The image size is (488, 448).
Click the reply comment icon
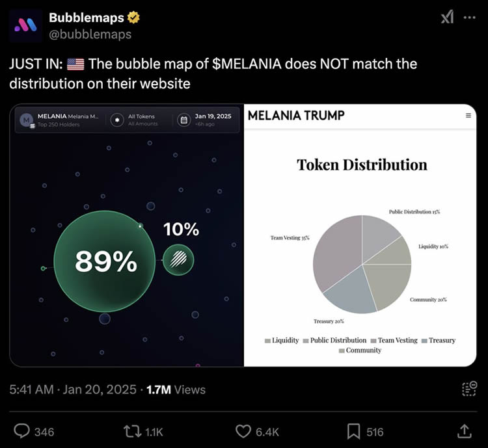(22, 430)
